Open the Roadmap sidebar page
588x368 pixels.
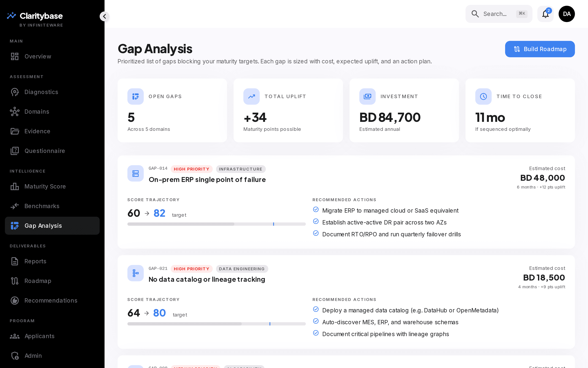coord(52,281)
